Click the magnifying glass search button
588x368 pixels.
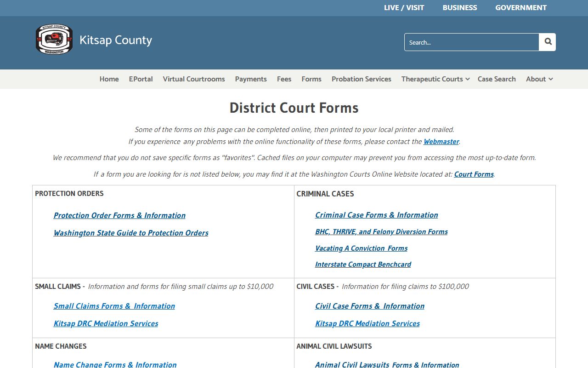pyautogui.click(x=548, y=42)
